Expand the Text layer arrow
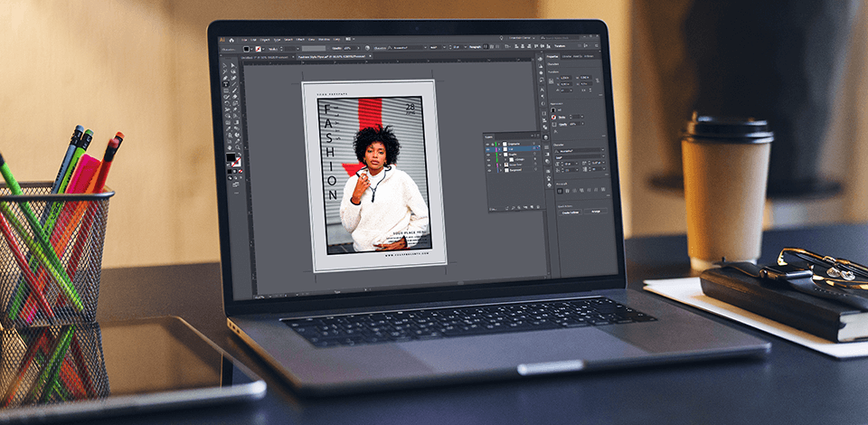Screen dimensions: 868x425 (499, 149)
